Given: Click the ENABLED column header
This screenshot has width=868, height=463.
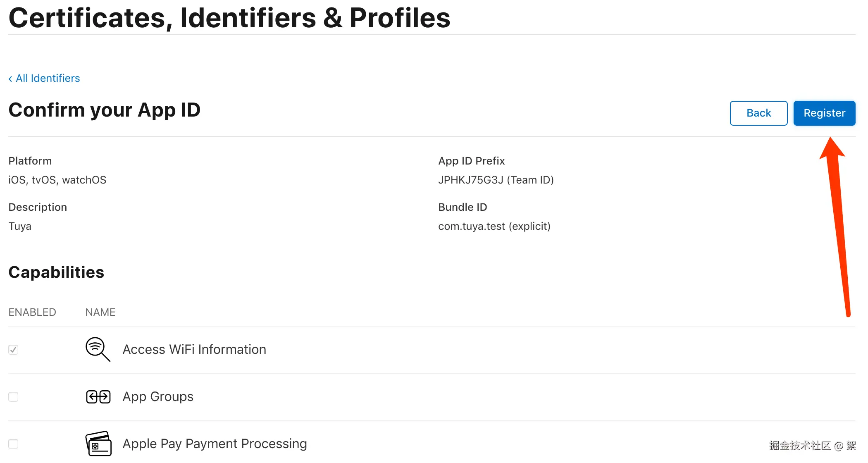Looking at the screenshot, I should point(32,312).
